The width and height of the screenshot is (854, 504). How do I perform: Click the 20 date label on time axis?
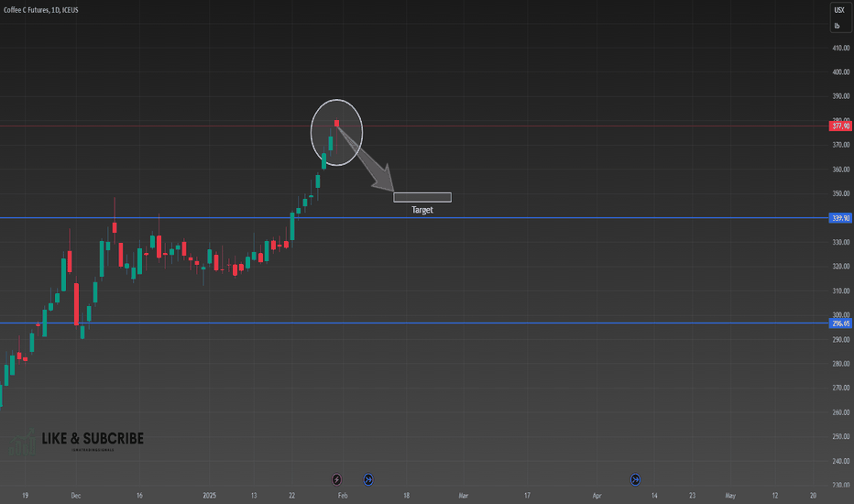pyautogui.click(x=813, y=495)
